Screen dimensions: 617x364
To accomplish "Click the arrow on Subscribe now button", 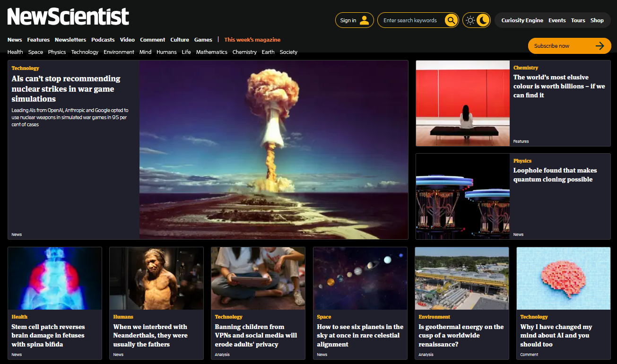I will point(600,46).
